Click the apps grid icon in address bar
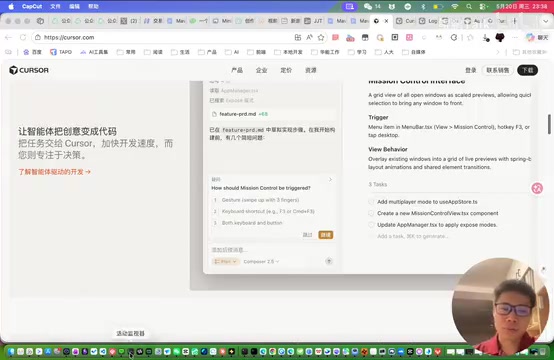The height and width of the screenshot is (360, 554). point(298,37)
